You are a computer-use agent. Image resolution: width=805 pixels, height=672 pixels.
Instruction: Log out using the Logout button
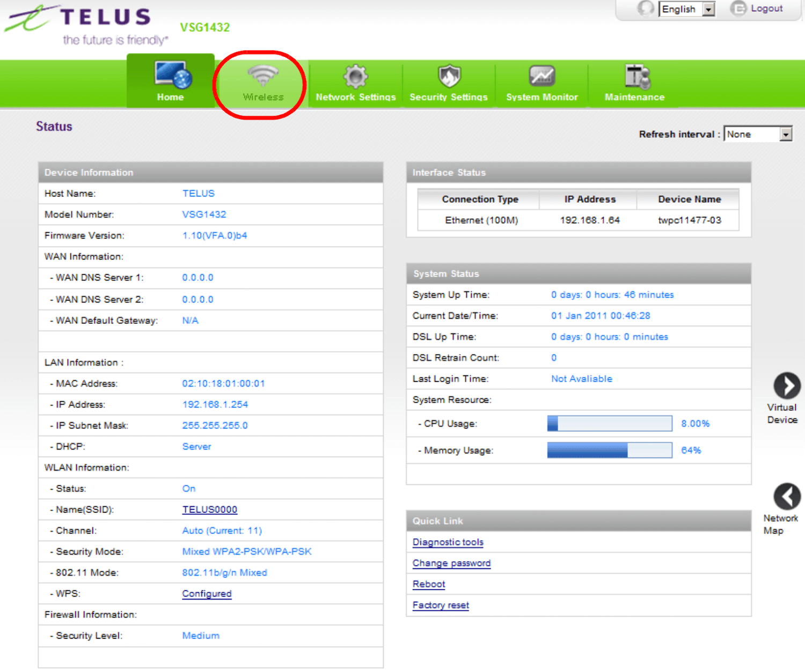click(x=757, y=9)
